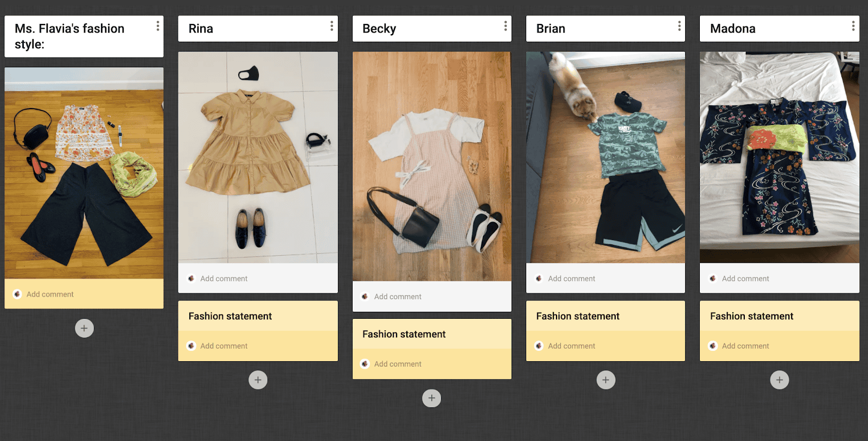Open Rina's tan dress outfit photo
868x441 pixels.
[x=258, y=157]
